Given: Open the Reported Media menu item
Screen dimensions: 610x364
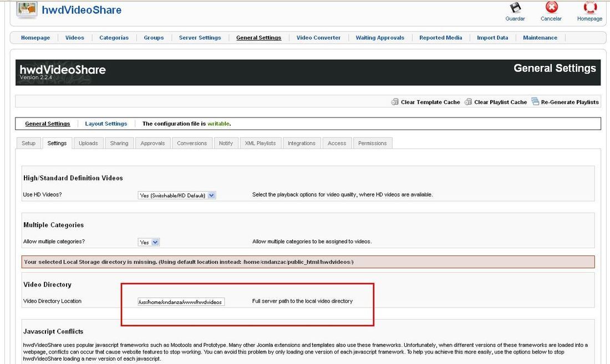Looking at the screenshot, I should (441, 38).
